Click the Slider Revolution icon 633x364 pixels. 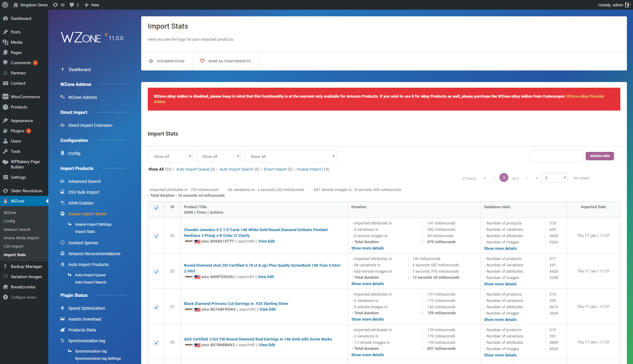click(x=5, y=191)
